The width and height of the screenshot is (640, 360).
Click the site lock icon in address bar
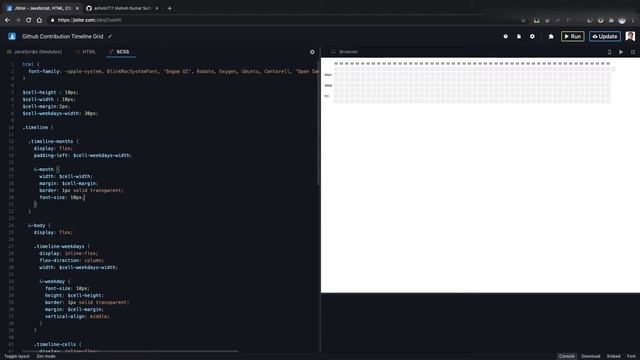(52, 20)
